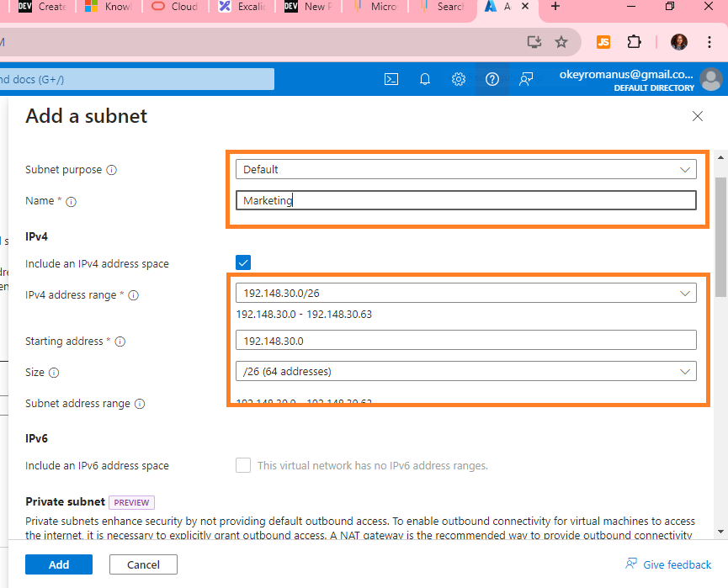Click the scrollbar up arrow
The image size is (728, 588).
pos(720,157)
